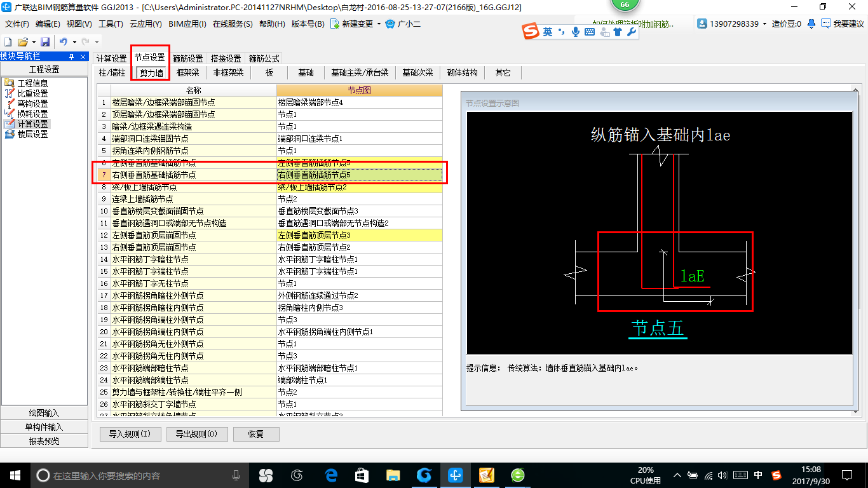Select the 基础主梁/承台梁 component tab
The width and height of the screenshot is (868, 488).
pyautogui.click(x=360, y=72)
